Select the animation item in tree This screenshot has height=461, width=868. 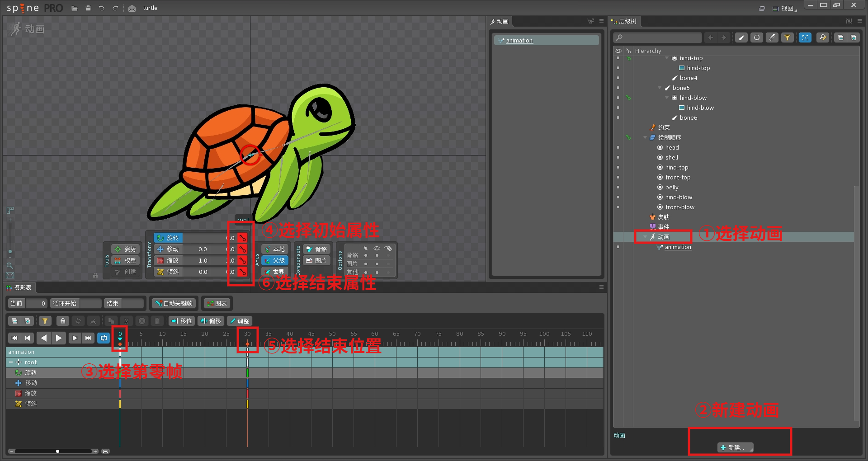click(x=678, y=247)
